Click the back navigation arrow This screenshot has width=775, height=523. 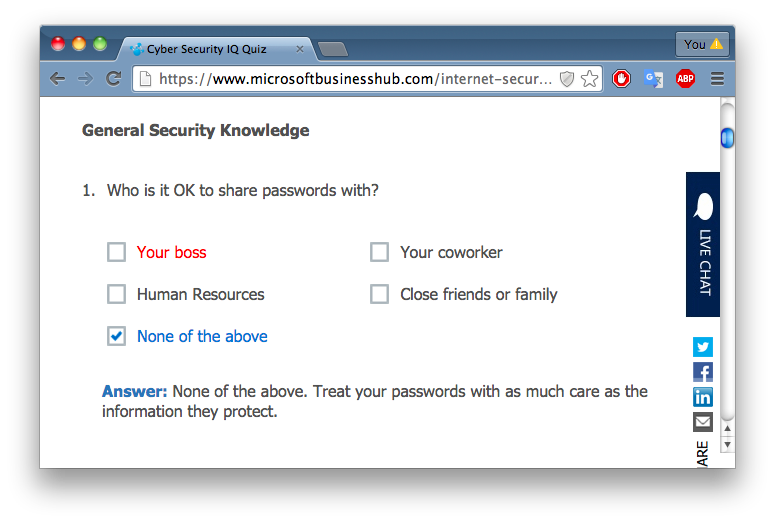click(57, 79)
